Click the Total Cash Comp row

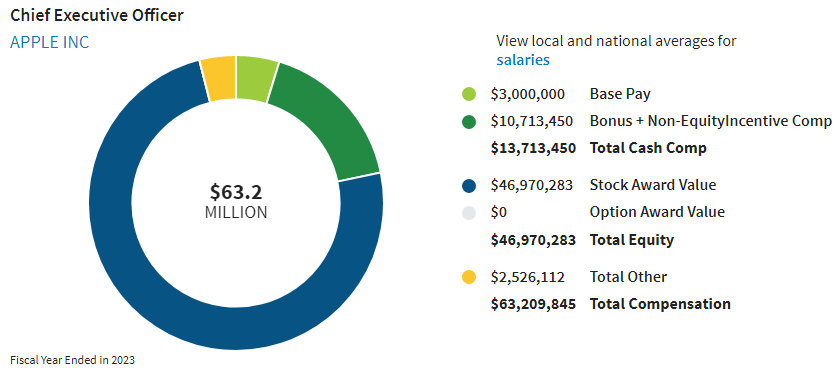(599, 149)
